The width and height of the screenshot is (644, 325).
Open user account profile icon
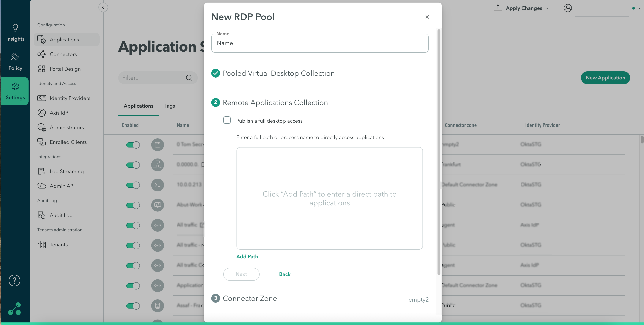[567, 8]
